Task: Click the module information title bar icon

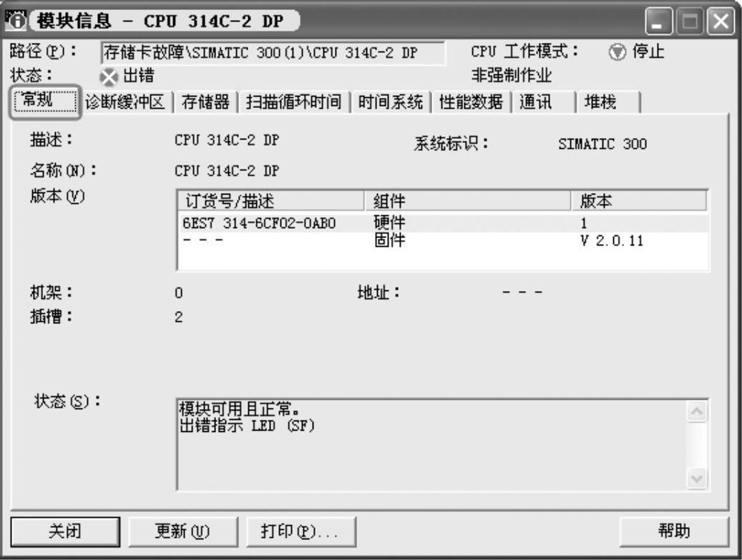Action: [16, 20]
